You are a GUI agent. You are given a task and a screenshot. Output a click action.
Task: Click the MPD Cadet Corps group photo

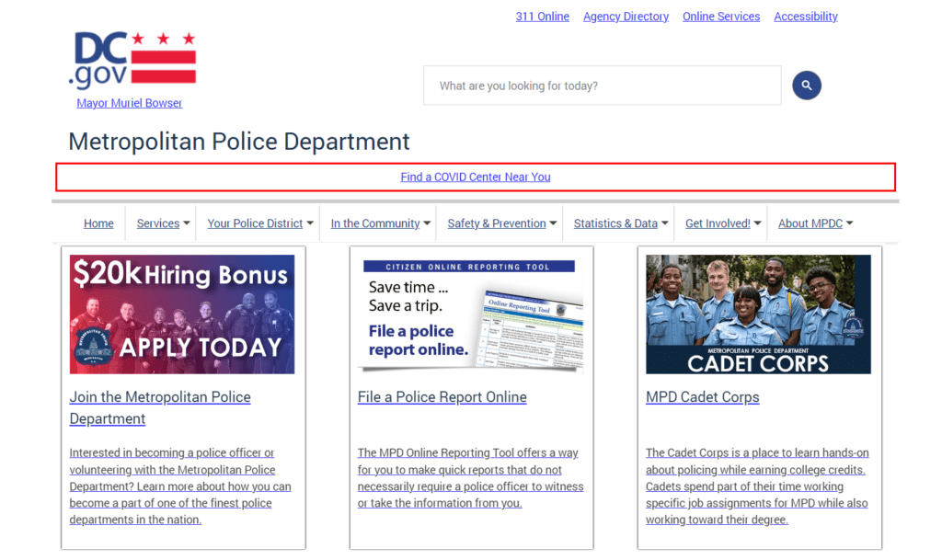coord(757,313)
